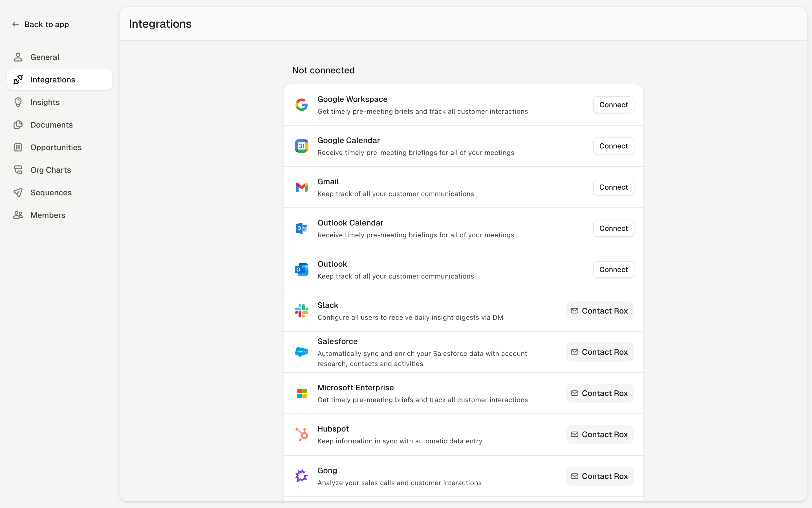Screen dimensions: 812x508
Task: Contact Rox about Salesforce integration
Action: 600,352
